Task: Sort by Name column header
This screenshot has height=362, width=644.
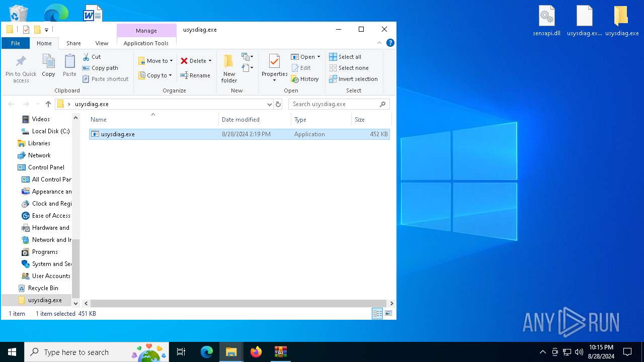Action: pyautogui.click(x=153, y=120)
